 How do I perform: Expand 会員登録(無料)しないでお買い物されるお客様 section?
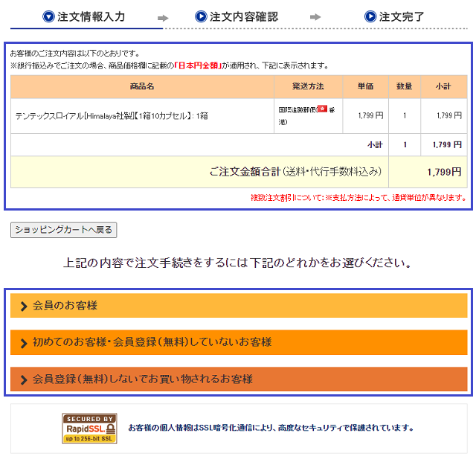(239, 379)
